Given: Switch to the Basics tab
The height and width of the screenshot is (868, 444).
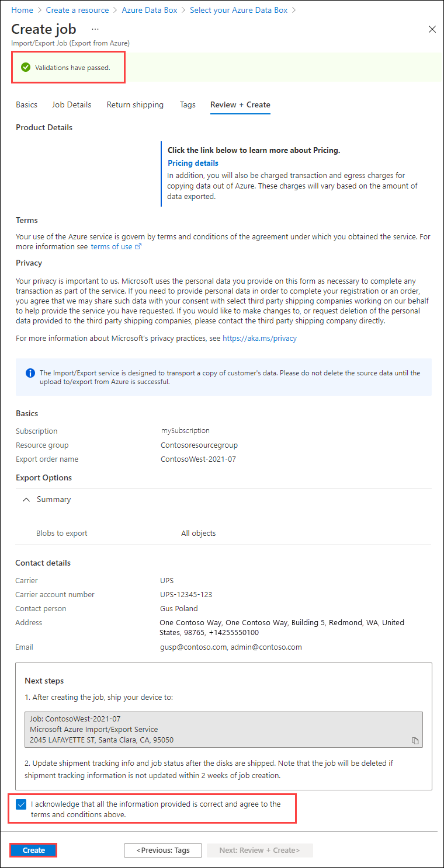Looking at the screenshot, I should pyautogui.click(x=26, y=104).
